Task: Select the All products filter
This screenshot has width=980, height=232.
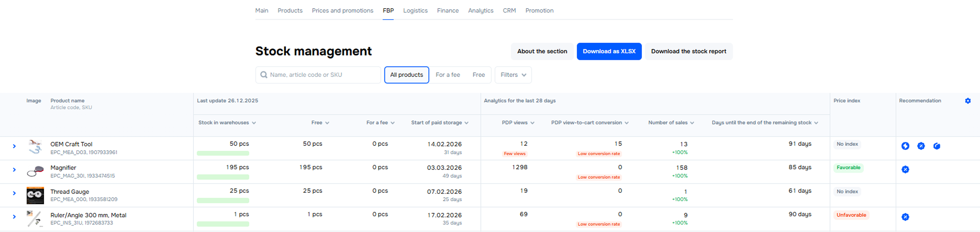Action: click(406, 75)
